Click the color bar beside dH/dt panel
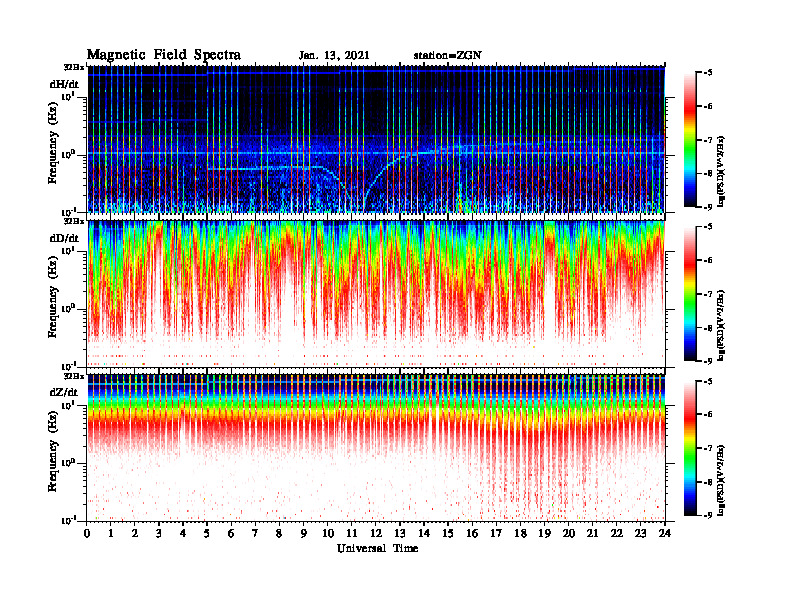This screenshot has height=612, width=792. [x=690, y=140]
